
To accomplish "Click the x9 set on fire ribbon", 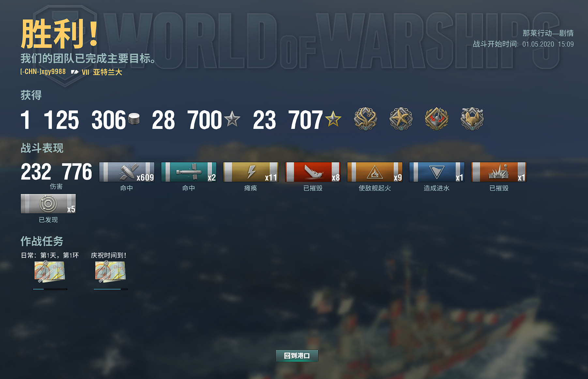I will tap(375, 172).
